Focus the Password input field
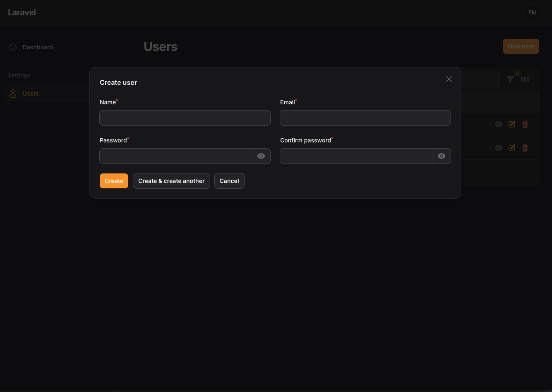Screen dimensions: 552x392 (176, 156)
